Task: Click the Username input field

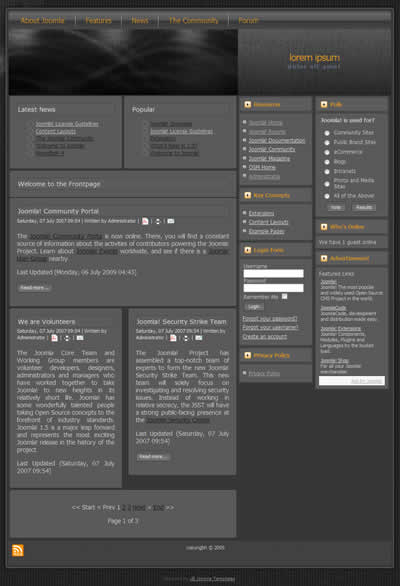Action: pos(273,274)
